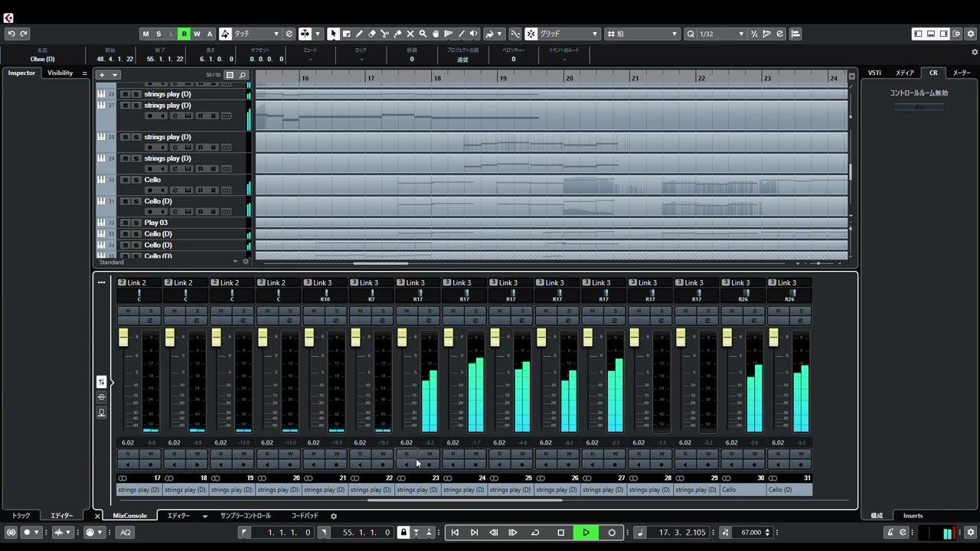Click the green Play transport button
Screen dimensions: 980x551
pyautogui.click(x=586, y=533)
